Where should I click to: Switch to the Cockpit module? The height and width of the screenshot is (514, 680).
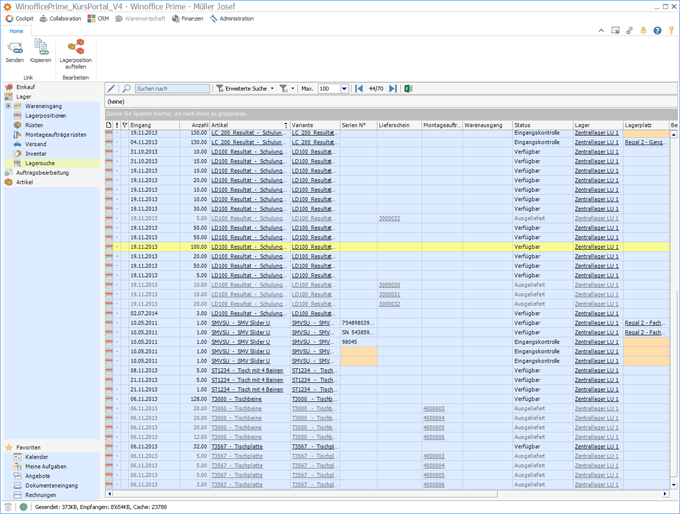20,19
